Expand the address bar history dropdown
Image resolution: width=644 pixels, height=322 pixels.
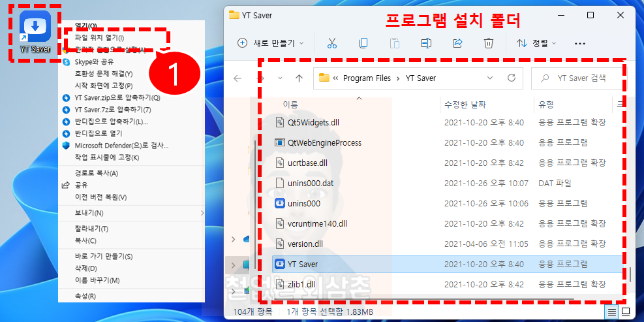pyautogui.click(x=489, y=78)
